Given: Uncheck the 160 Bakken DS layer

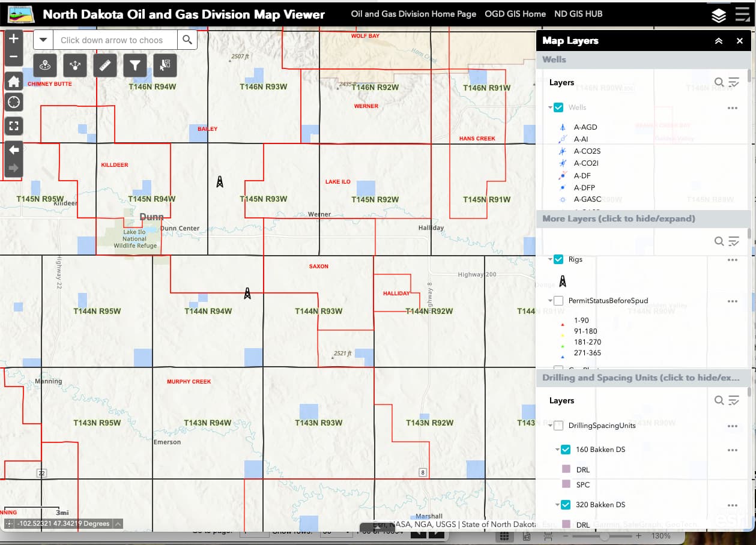Looking at the screenshot, I should pos(566,450).
